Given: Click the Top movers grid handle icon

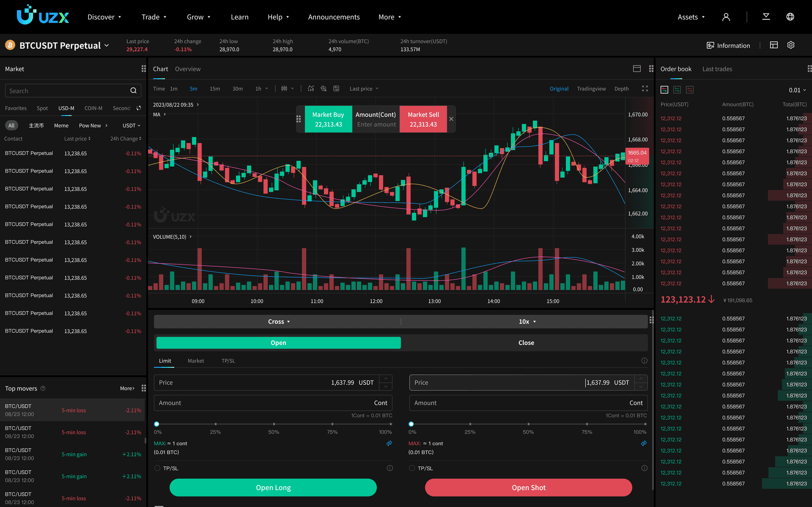Looking at the screenshot, I should point(144,388).
